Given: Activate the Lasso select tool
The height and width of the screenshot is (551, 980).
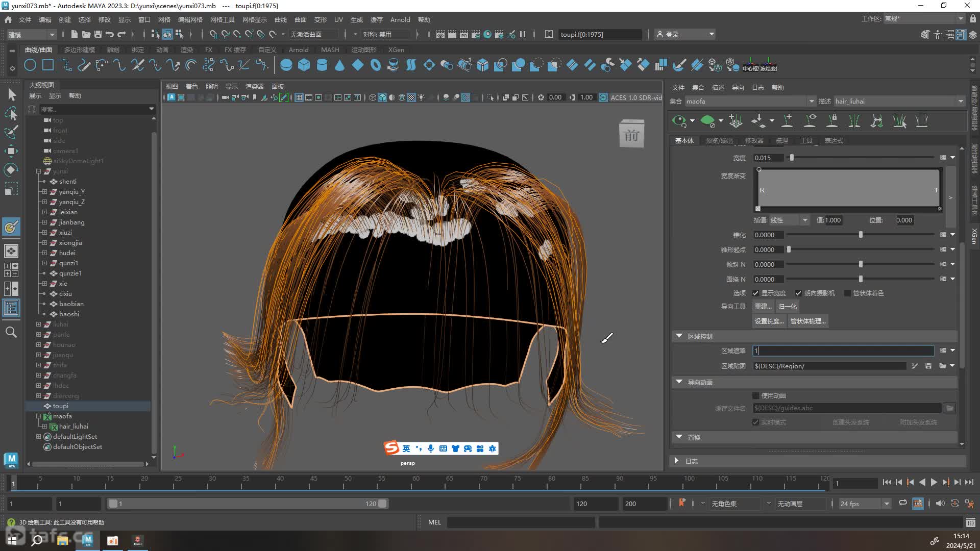Looking at the screenshot, I should click(11, 113).
